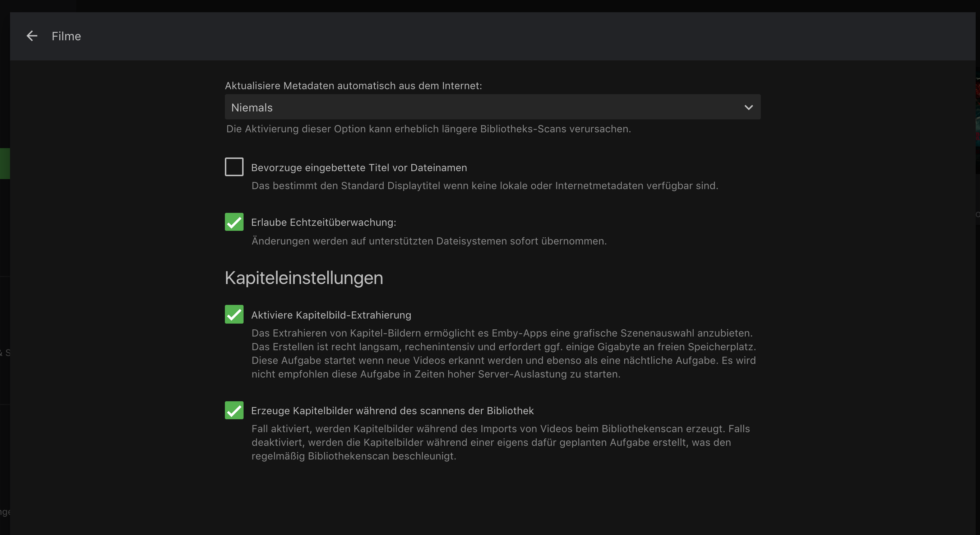Click the label Bevorzuge eingebettete Titel vor Dateinamen

359,168
